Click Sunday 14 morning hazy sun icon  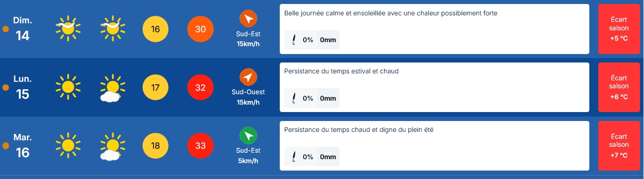[68, 29]
